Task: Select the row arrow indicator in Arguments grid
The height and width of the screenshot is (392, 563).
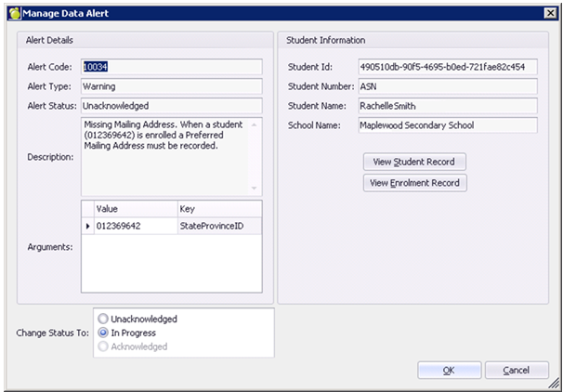Action: [87, 226]
